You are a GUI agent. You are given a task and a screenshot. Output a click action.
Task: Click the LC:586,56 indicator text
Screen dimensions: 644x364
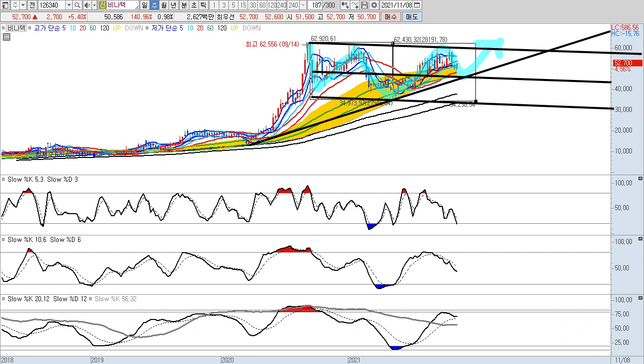tap(625, 27)
